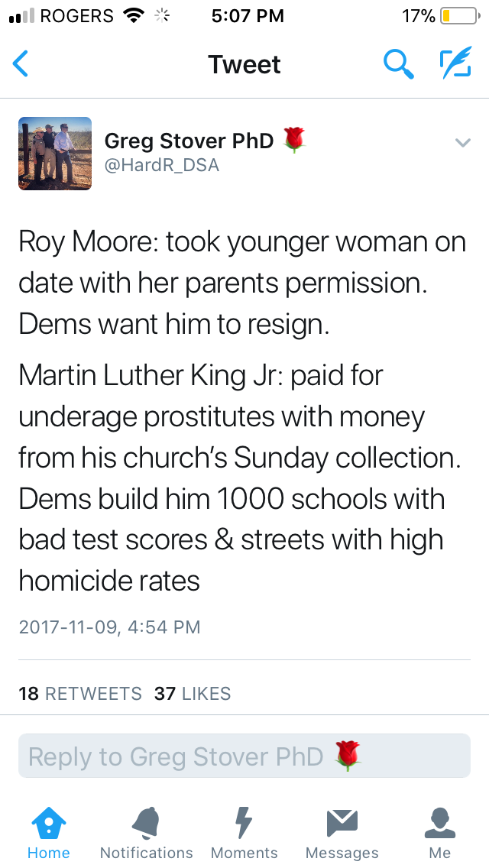489x868 pixels.
Task: Tap the Reply to Greg Stover field
Action: point(244,756)
